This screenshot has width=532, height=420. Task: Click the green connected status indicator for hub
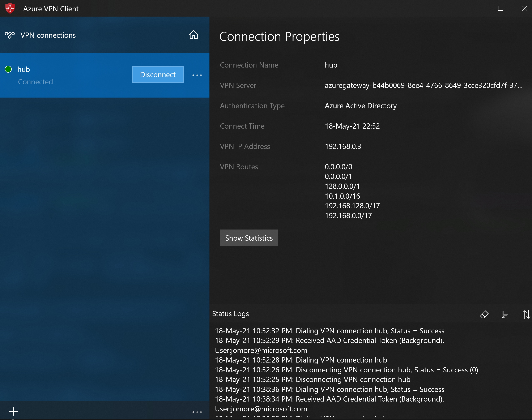(x=8, y=69)
